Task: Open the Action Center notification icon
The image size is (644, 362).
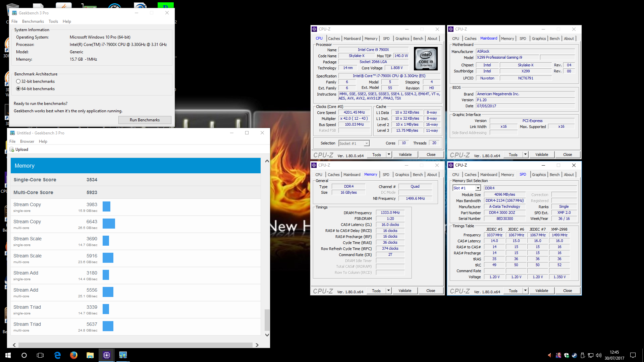Action: [633, 355]
